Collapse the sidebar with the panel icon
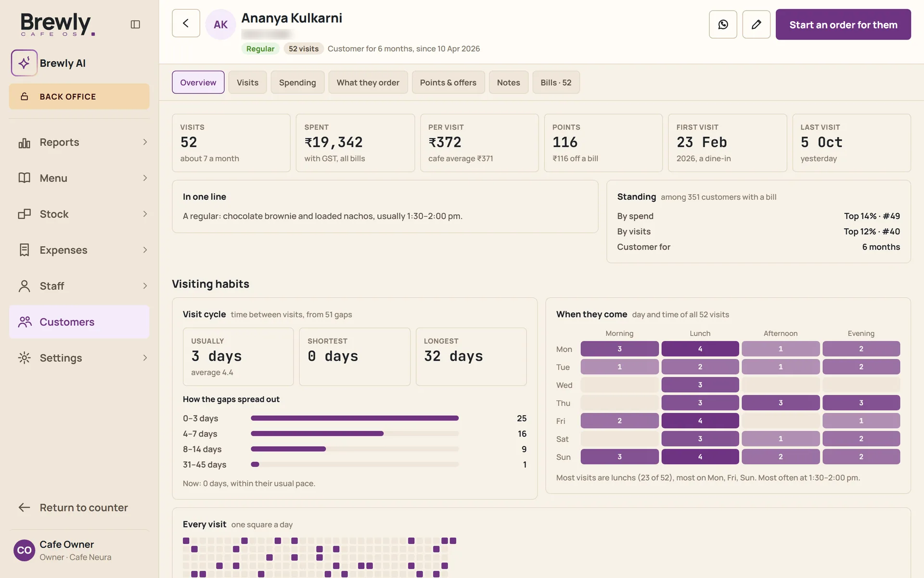 (x=135, y=24)
